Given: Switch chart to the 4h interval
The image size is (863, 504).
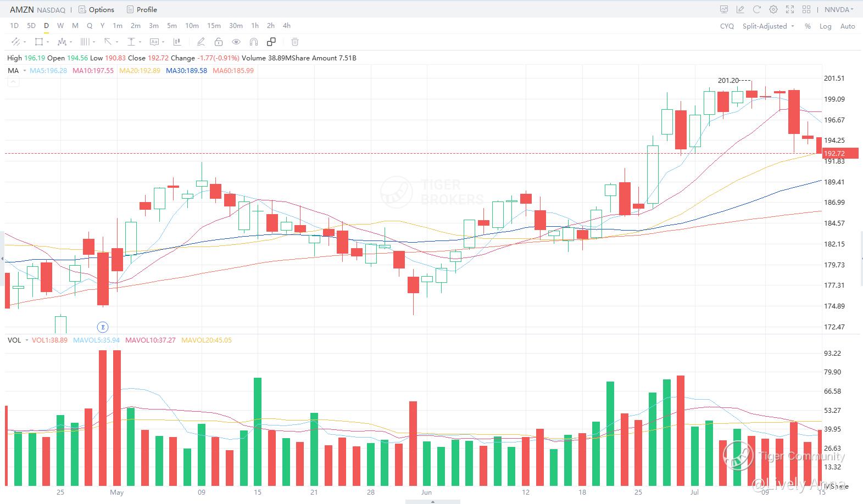Looking at the screenshot, I should click(x=287, y=26).
